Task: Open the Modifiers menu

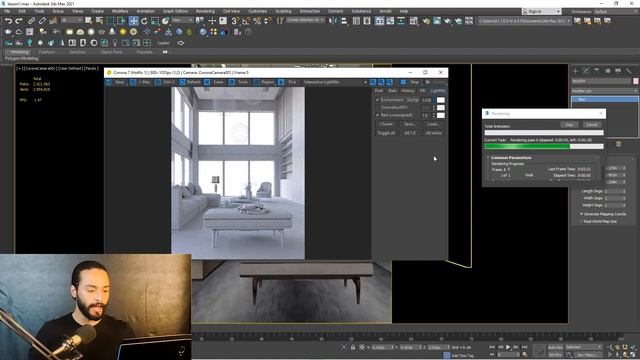Action: click(120, 11)
